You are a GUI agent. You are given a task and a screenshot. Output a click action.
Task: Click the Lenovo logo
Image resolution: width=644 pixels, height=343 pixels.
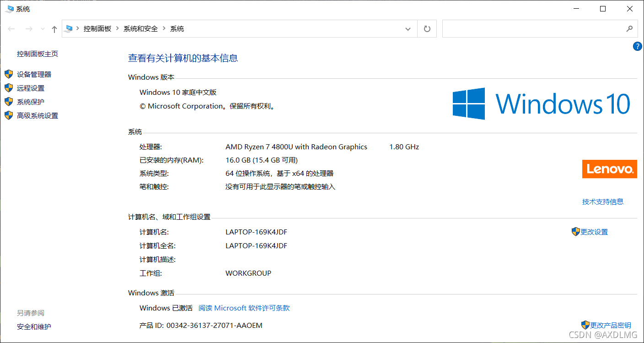609,169
